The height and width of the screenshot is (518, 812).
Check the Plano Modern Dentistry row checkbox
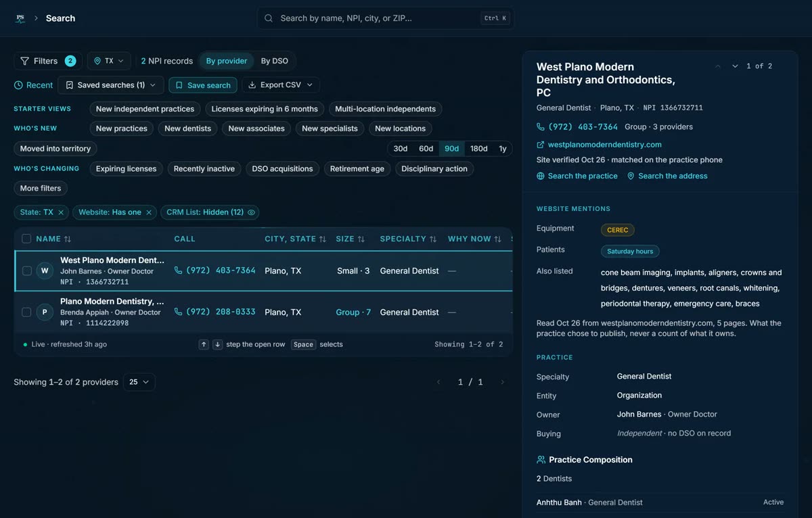pos(27,312)
